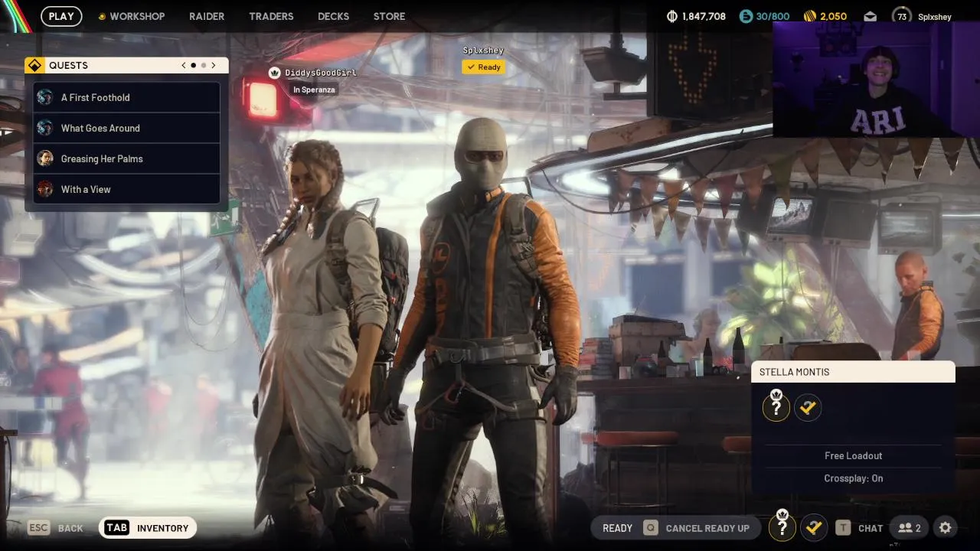The width and height of the screenshot is (980, 551).
Task: Click the blue Cred currency icon
Action: click(x=746, y=16)
